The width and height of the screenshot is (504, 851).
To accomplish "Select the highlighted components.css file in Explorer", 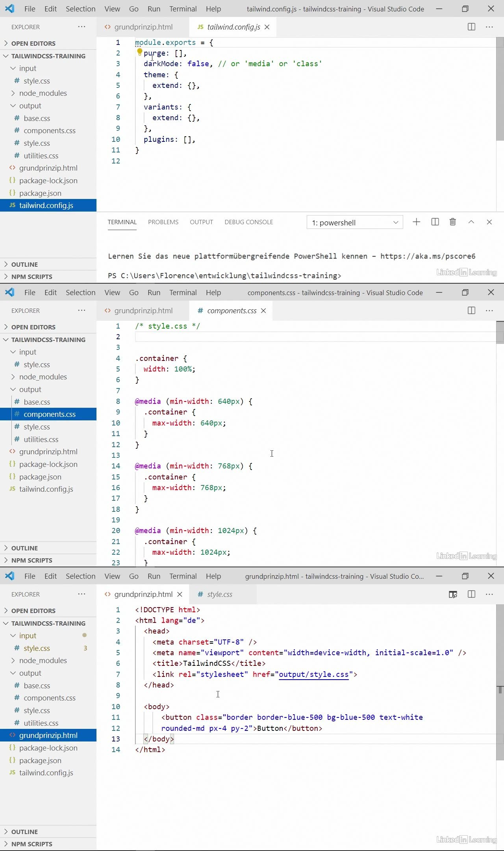I will (49, 414).
